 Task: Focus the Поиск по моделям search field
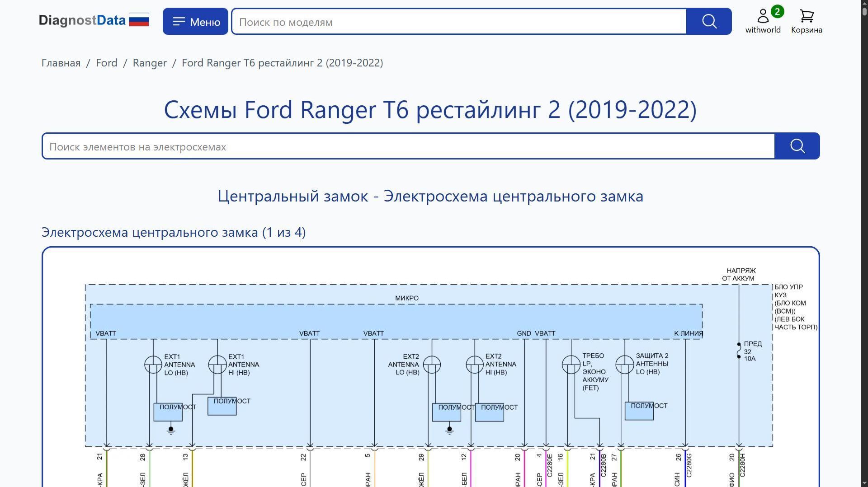point(459,21)
